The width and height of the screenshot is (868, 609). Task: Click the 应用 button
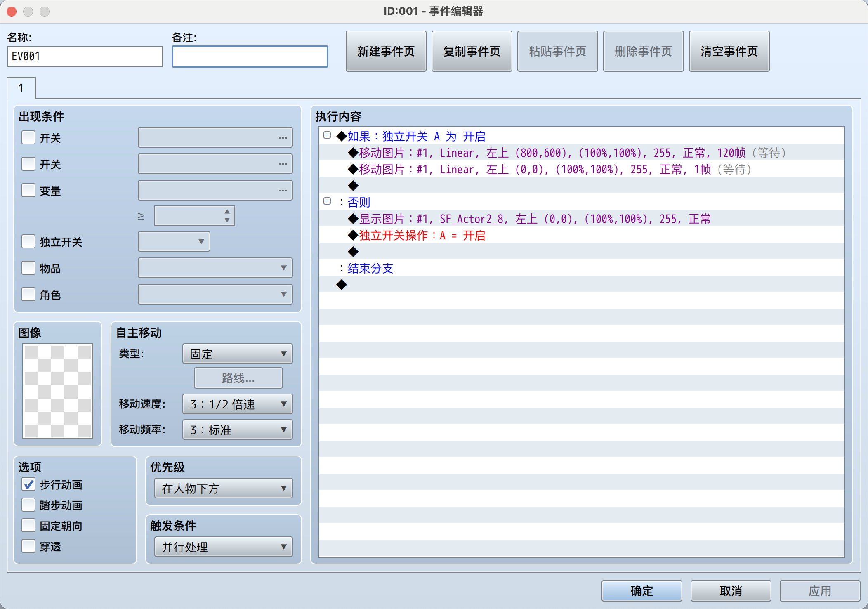click(820, 591)
